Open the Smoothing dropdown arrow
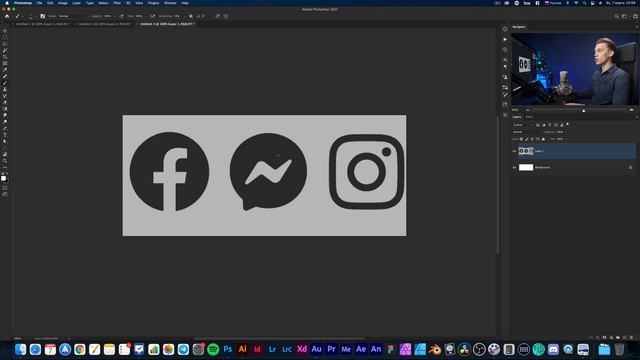Image resolution: width=640 pixels, height=360 pixels. (x=184, y=16)
